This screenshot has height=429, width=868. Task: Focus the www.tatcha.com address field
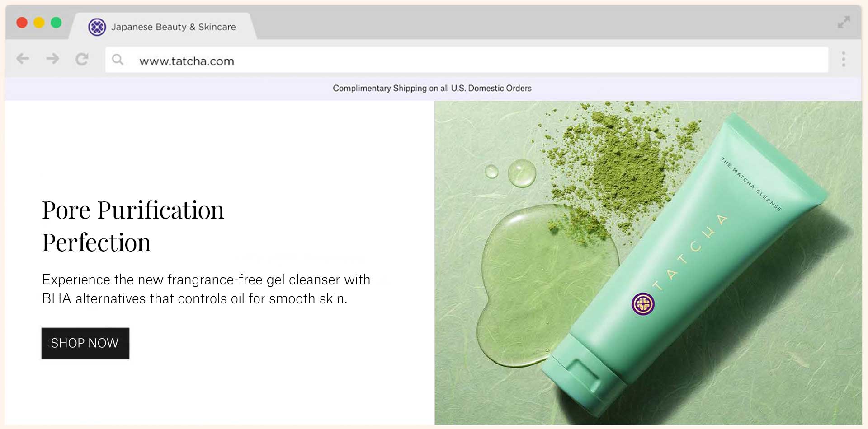coord(467,60)
